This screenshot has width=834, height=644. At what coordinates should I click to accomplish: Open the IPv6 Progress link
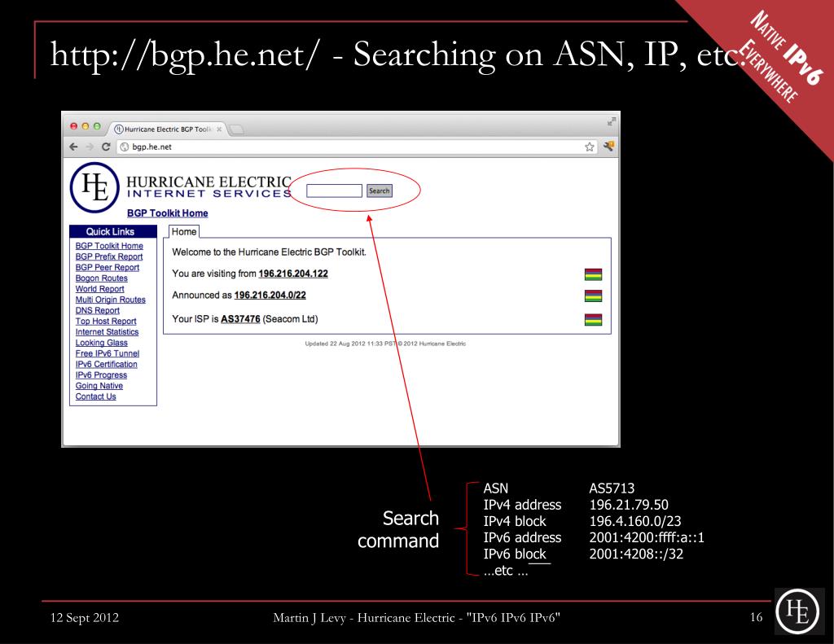point(101,375)
